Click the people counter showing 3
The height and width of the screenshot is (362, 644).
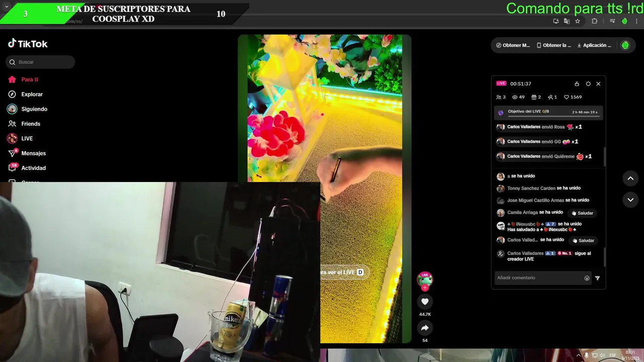[x=501, y=97]
